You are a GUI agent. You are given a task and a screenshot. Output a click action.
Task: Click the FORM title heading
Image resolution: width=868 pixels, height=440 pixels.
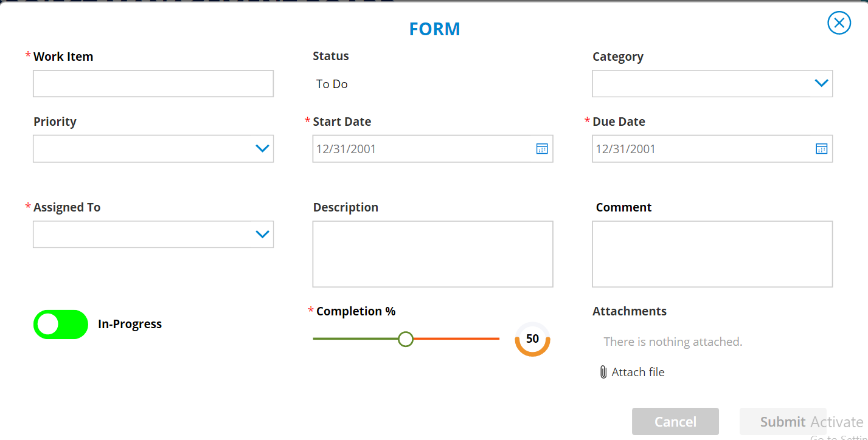[434, 29]
